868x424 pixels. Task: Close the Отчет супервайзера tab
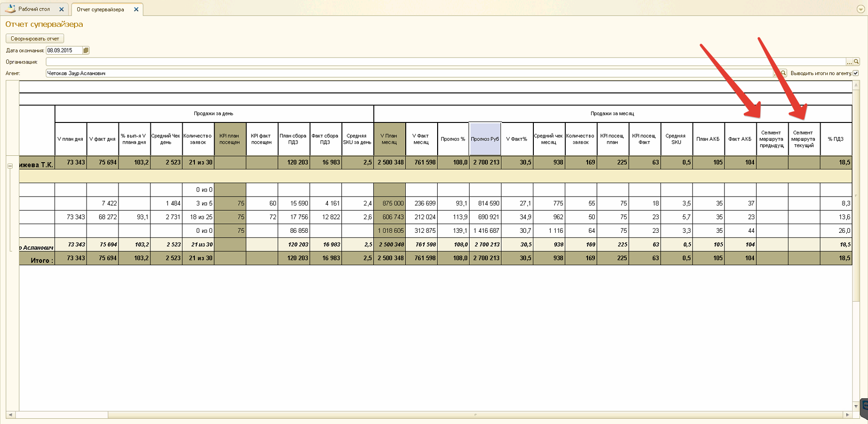(136, 9)
